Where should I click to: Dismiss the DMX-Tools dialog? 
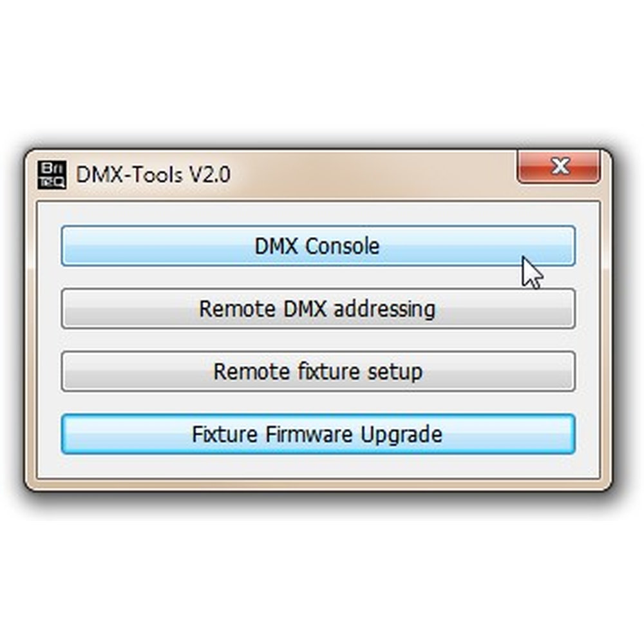click(x=558, y=166)
